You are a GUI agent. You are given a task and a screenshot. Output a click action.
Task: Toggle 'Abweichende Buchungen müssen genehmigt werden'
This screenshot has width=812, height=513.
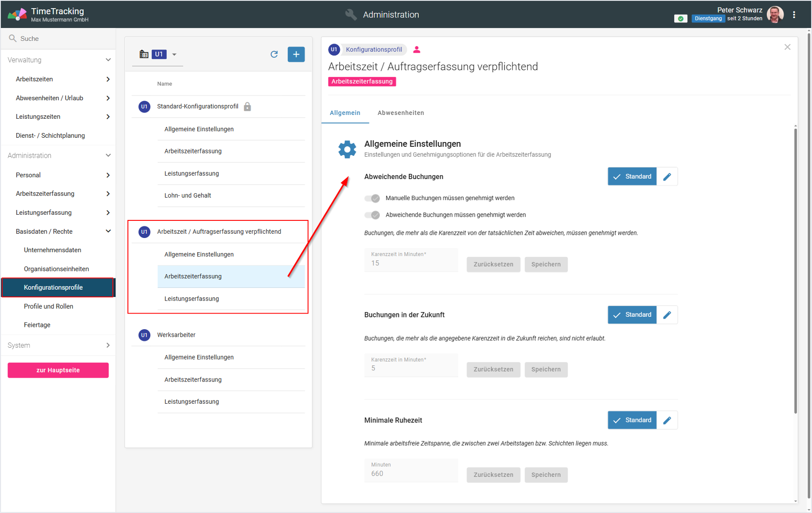click(x=372, y=215)
